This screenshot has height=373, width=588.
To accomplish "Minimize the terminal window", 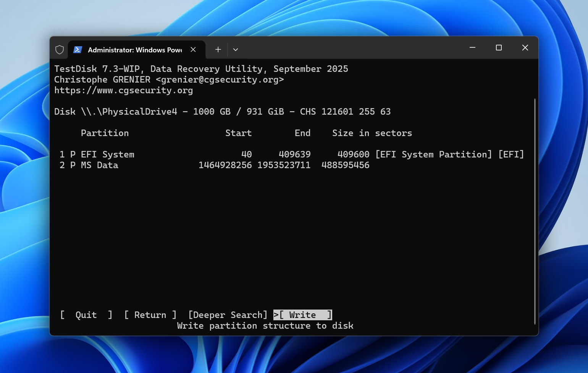I will (x=472, y=47).
